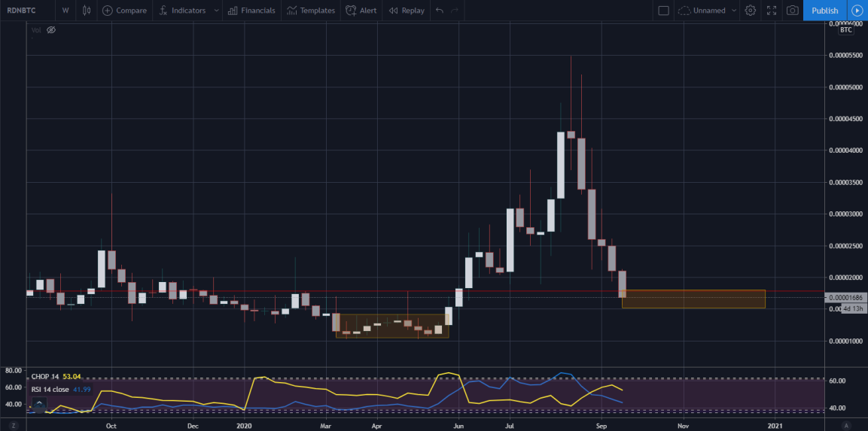Image resolution: width=868 pixels, height=431 pixels.
Task: Click the 2020 label on time axis
Action: pyautogui.click(x=244, y=426)
